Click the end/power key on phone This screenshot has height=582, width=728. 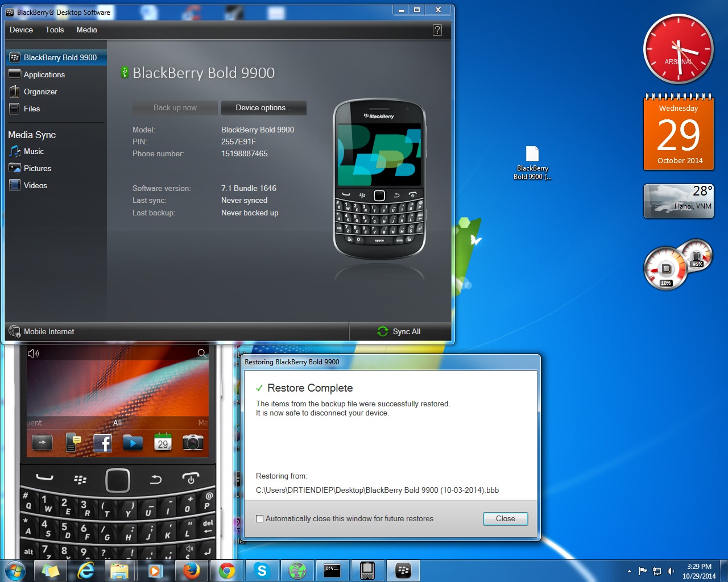coord(191,479)
